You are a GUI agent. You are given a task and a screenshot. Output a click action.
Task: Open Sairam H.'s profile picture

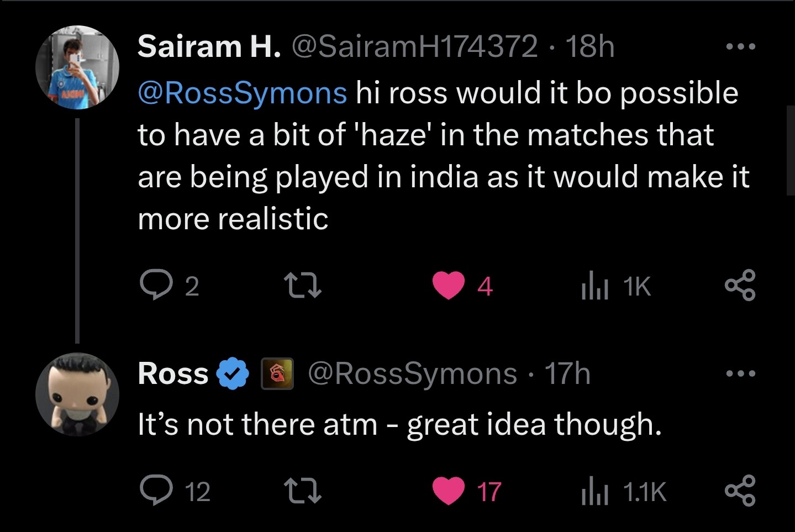(x=77, y=67)
